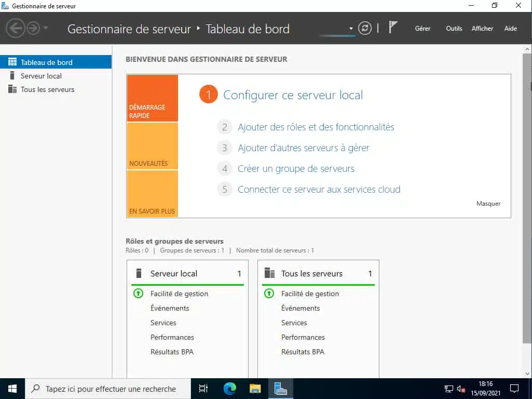Click Facilité de gestion status icon in Tous les serveurs
This screenshot has height=399, width=532.
[269, 293]
